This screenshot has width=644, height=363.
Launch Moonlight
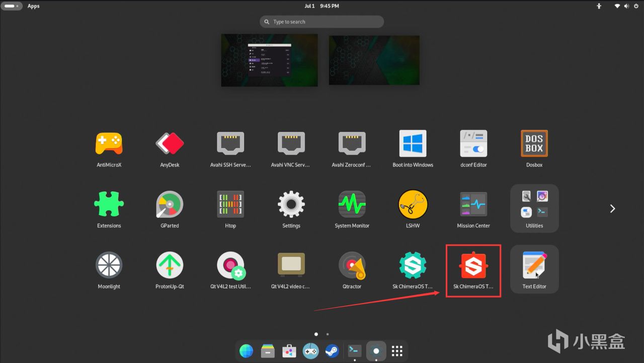(x=109, y=265)
